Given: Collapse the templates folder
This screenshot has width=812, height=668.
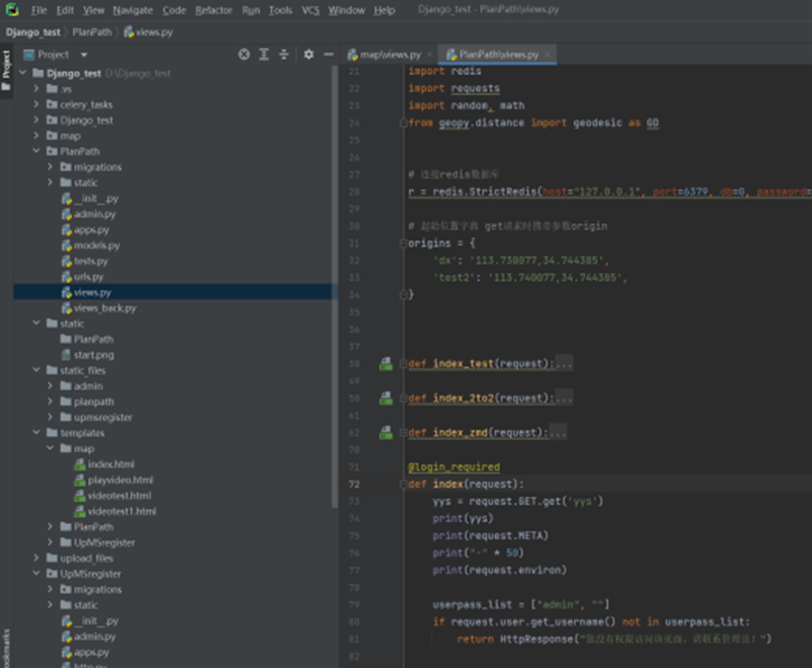Looking at the screenshot, I should click(x=36, y=433).
